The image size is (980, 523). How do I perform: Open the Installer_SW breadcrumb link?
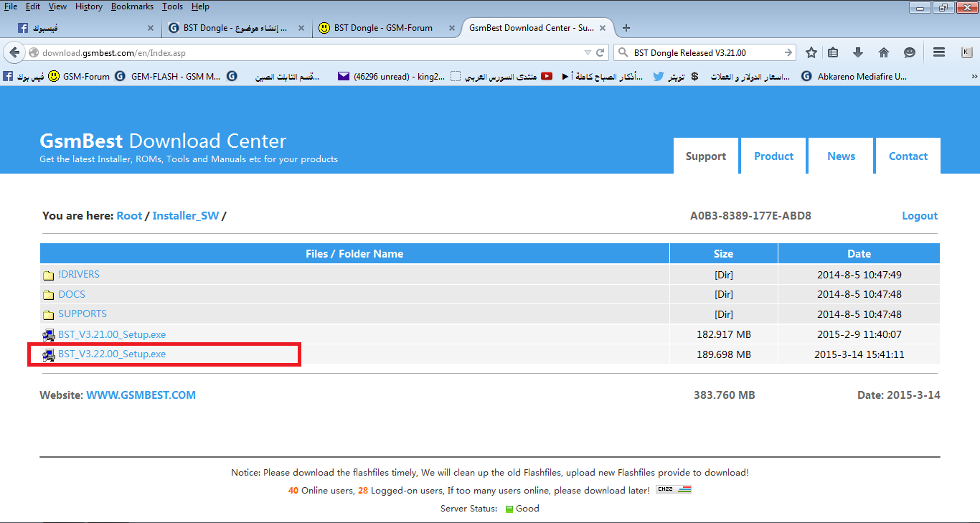coord(186,216)
